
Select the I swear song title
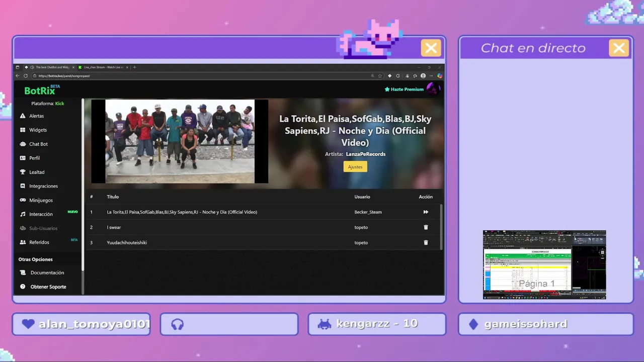114,227
